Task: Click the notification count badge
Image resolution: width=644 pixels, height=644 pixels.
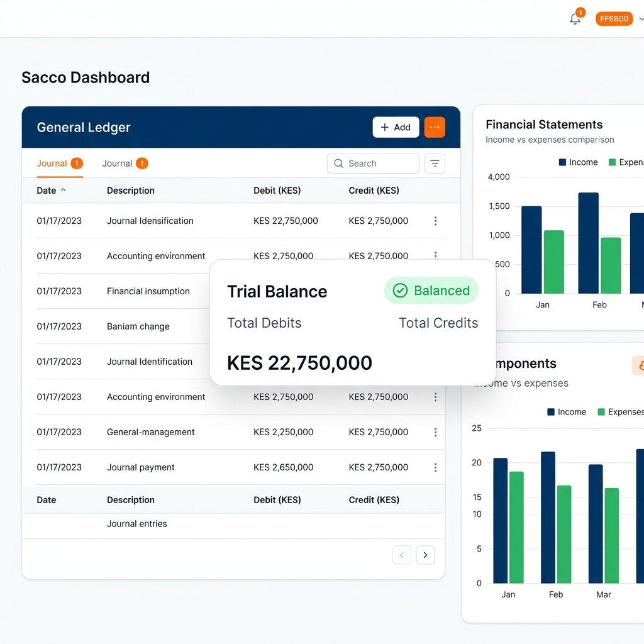Action: [x=580, y=13]
